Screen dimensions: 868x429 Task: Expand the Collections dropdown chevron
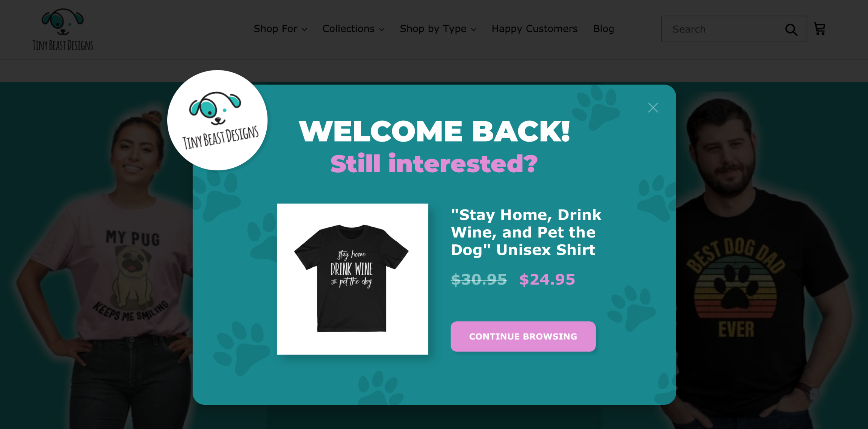tap(382, 29)
